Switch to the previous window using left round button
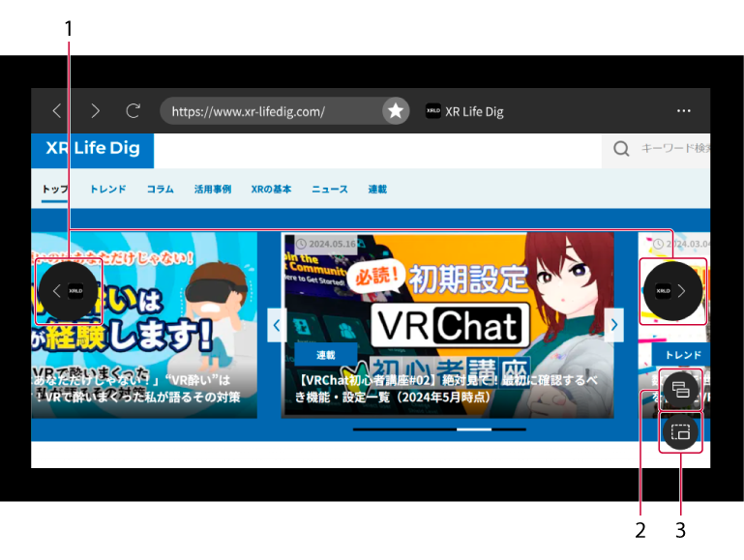Viewport: 744px width, 560px height. coord(68,291)
